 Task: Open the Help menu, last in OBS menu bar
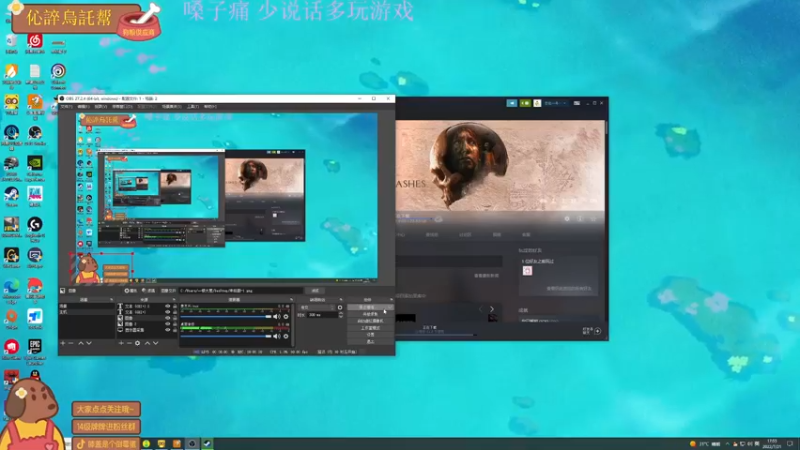[210, 107]
